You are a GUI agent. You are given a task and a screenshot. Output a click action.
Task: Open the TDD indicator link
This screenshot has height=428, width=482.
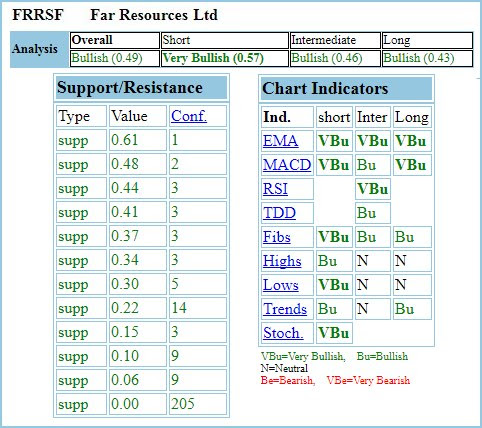[x=279, y=213]
